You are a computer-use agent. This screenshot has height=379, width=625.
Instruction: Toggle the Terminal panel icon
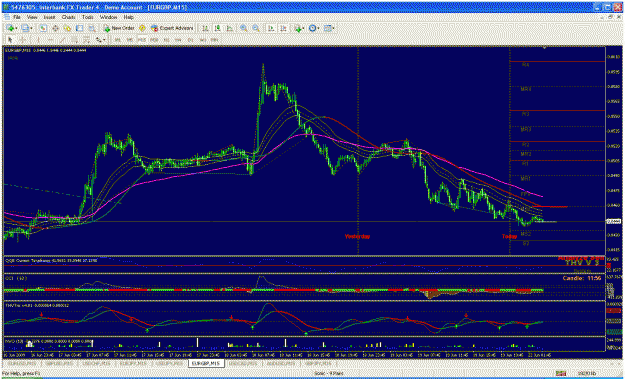click(79, 28)
